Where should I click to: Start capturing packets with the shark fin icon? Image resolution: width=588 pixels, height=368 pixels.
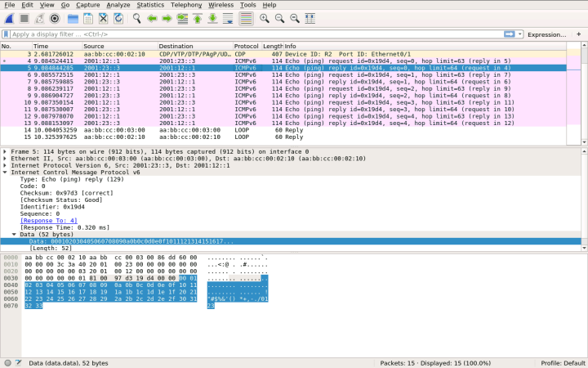click(8, 18)
